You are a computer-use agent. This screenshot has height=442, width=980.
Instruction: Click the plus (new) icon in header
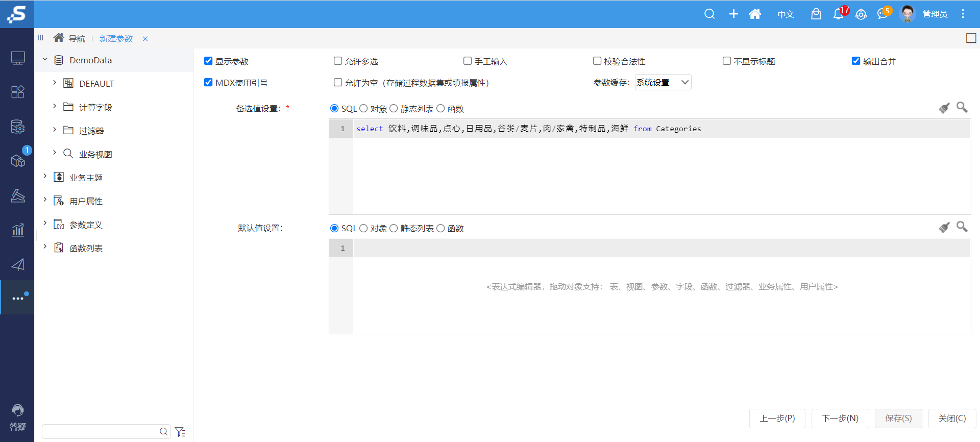(x=733, y=14)
